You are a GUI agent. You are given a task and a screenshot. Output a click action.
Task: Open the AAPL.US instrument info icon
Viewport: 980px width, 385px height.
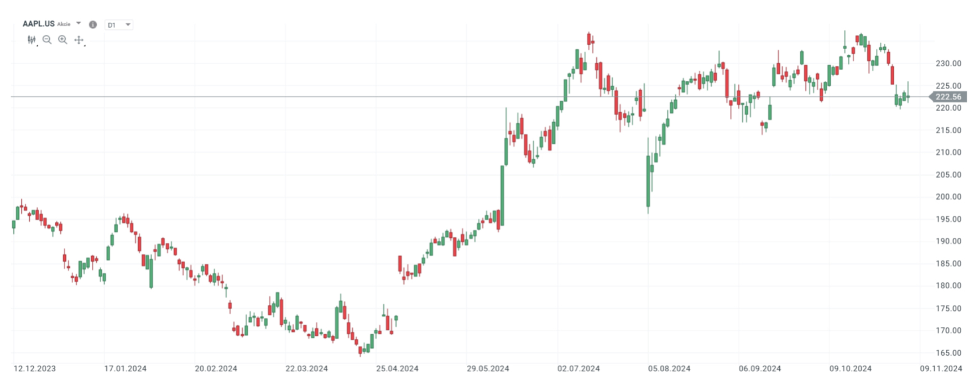point(93,24)
